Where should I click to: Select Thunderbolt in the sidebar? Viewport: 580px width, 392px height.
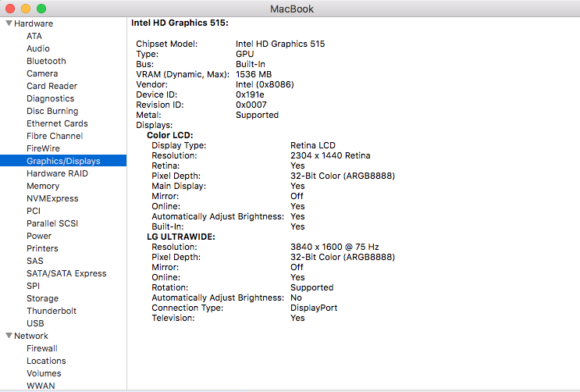coord(52,311)
